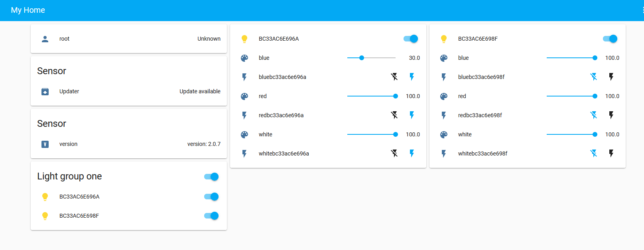This screenshot has height=250, width=644.
Task: Turn on bluebc33ac6e698f with flash-on icon
Action: point(611,77)
